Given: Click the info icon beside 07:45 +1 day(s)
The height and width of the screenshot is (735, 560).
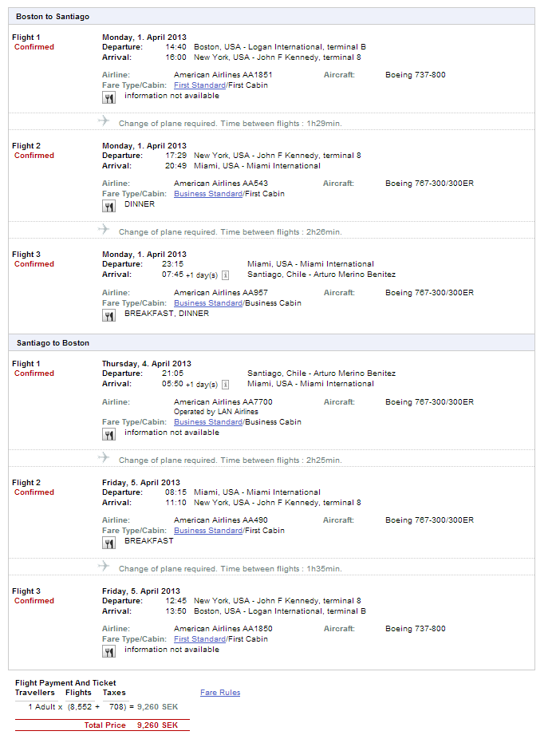Looking at the screenshot, I should click(225, 275).
